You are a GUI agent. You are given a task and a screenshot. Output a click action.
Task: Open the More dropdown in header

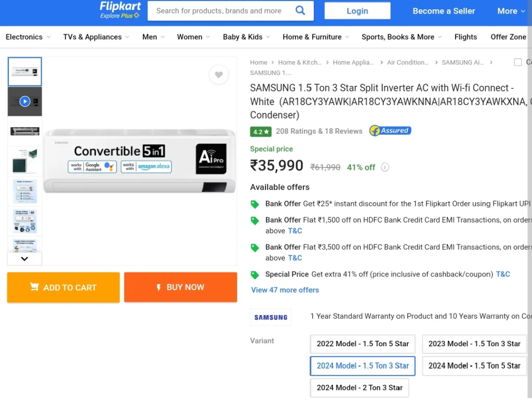pos(511,11)
